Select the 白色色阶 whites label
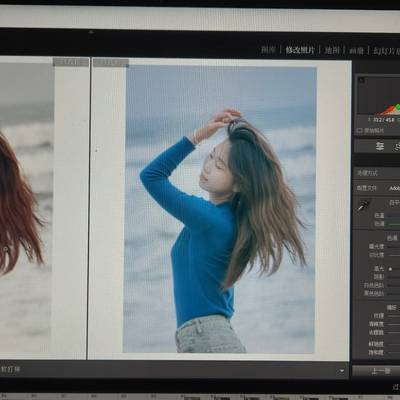400x400 pixels. click(373, 285)
